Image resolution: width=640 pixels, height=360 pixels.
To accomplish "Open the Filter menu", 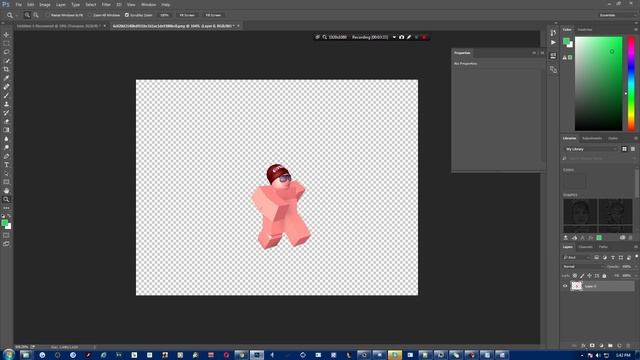I will pos(106,4).
